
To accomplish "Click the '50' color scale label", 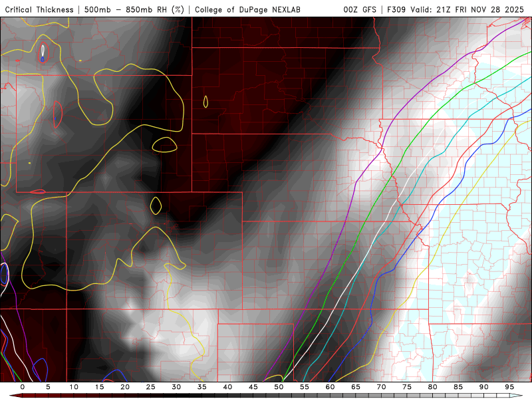I will [279, 387].
